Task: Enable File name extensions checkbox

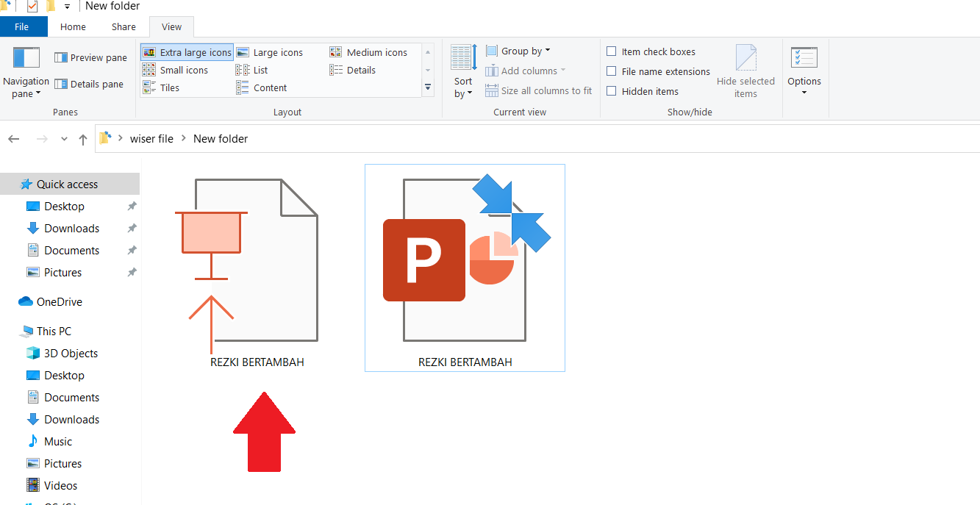Action: (611, 72)
